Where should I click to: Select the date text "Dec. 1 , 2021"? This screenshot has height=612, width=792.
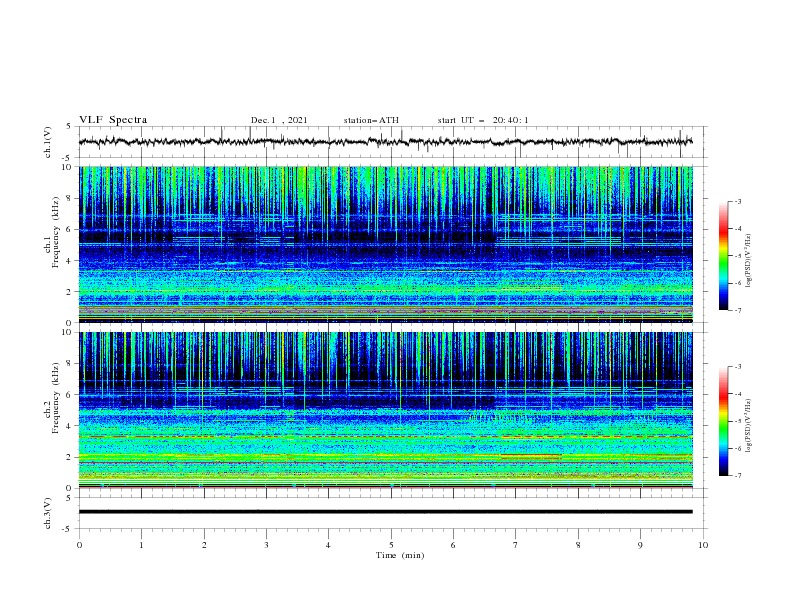279,120
